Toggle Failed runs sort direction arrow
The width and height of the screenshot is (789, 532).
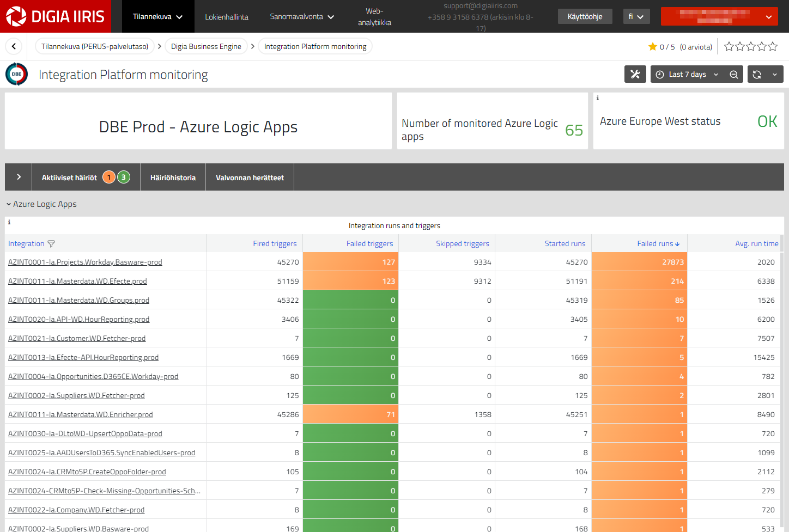pyautogui.click(x=677, y=244)
